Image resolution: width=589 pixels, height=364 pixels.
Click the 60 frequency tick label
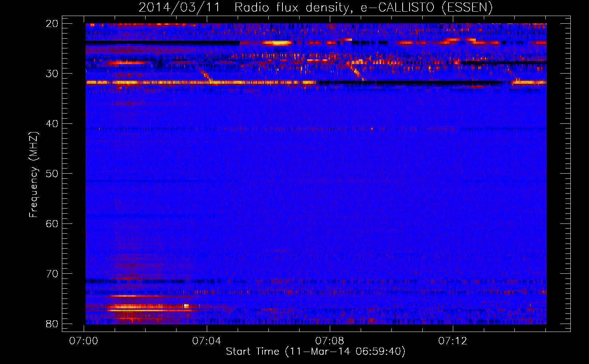pyautogui.click(x=52, y=223)
